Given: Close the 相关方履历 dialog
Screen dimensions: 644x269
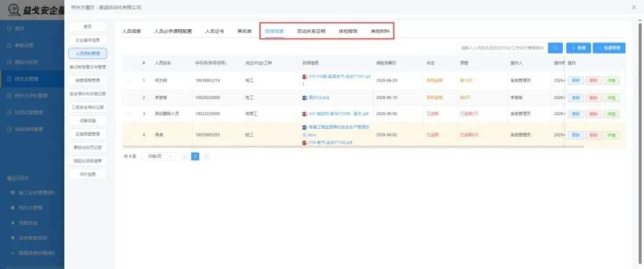Looking at the screenshot, I should click(634, 7).
